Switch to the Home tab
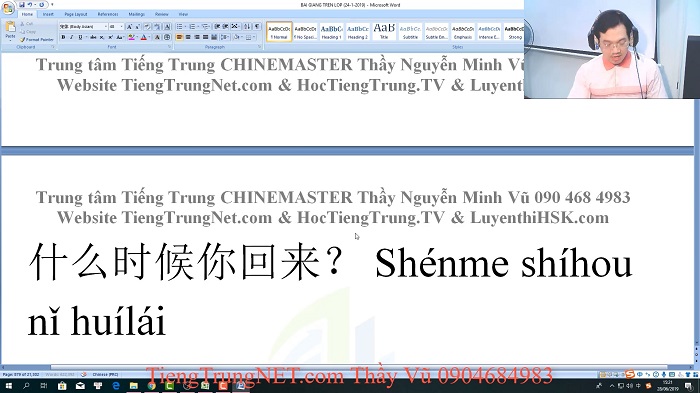The image size is (700, 393). coord(27,14)
